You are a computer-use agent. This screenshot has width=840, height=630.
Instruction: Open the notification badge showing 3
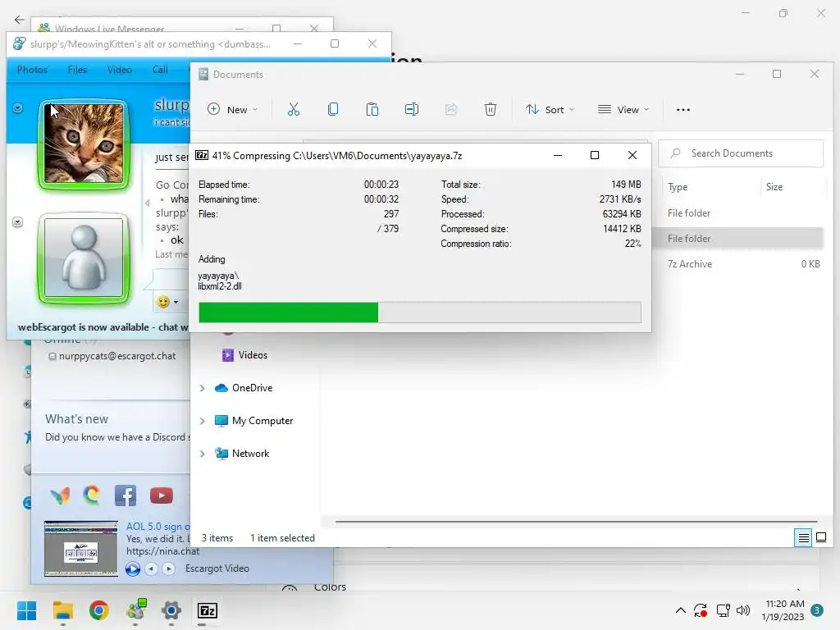coord(817,610)
